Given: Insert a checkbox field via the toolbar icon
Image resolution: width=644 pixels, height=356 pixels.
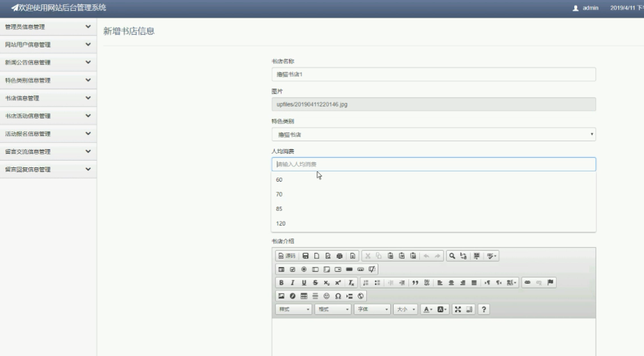Looking at the screenshot, I should tap(293, 269).
